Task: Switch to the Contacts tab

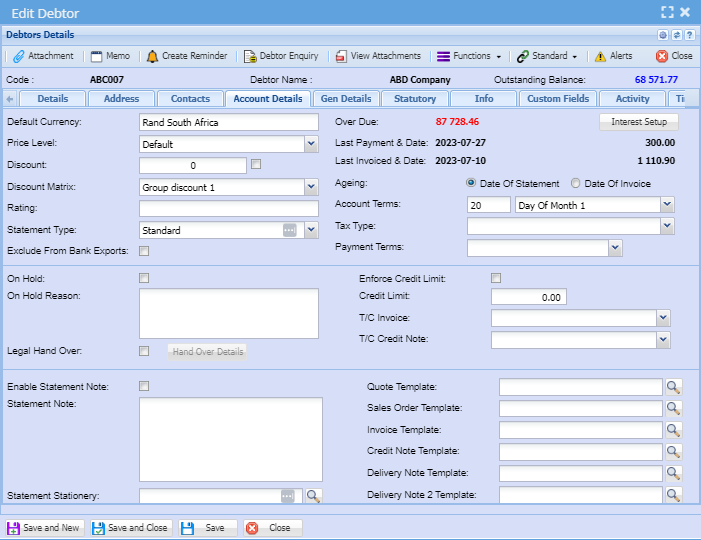Action: pyautogui.click(x=190, y=98)
